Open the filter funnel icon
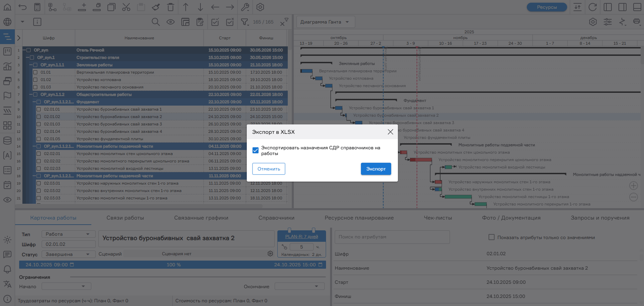This screenshot has height=306, width=644. coord(244,22)
